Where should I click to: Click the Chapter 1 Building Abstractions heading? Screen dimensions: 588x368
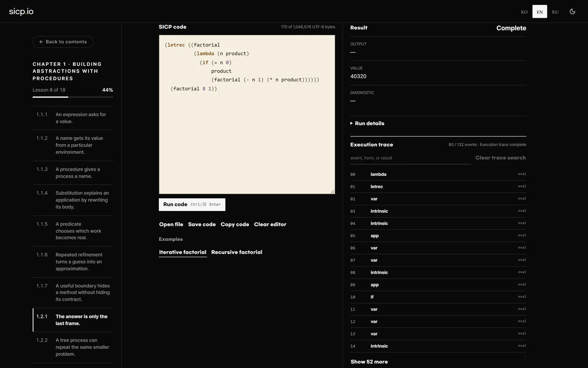tap(67, 71)
